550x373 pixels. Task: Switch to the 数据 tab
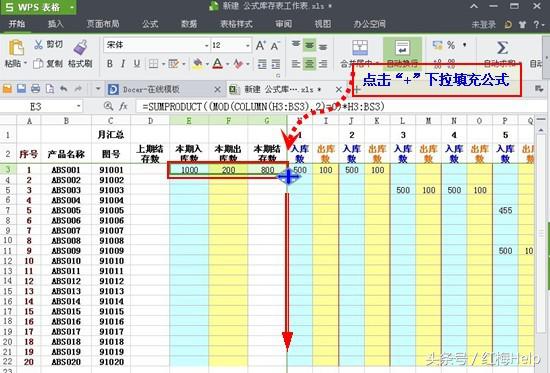pos(189,24)
